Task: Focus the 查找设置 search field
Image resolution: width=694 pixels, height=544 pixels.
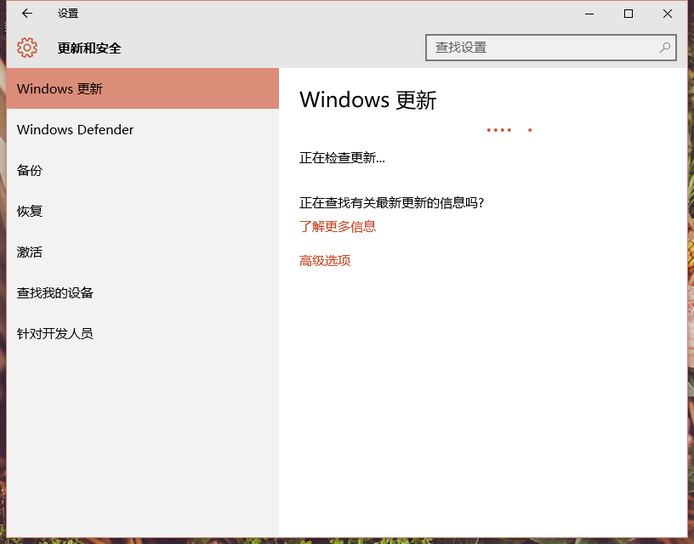Action: [x=540, y=48]
